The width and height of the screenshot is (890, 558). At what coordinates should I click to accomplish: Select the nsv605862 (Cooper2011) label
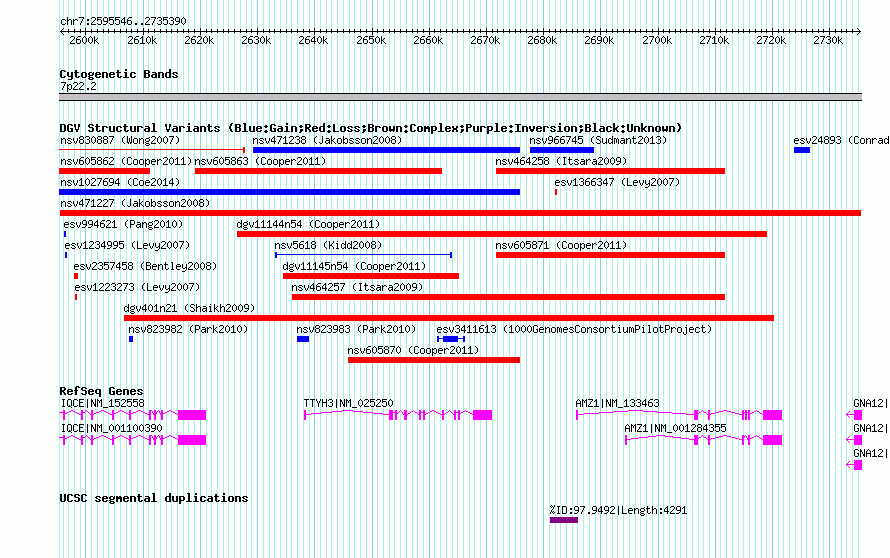pos(126,161)
